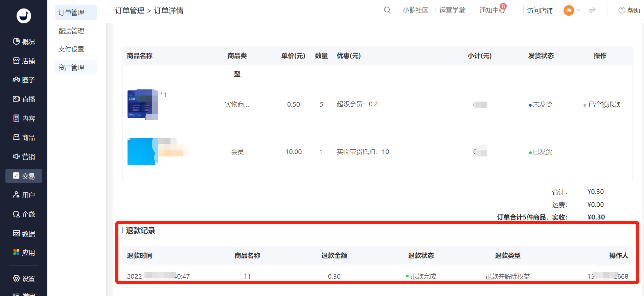Go to the 商品 products section
This screenshot has height=296, width=644.
pyautogui.click(x=24, y=138)
